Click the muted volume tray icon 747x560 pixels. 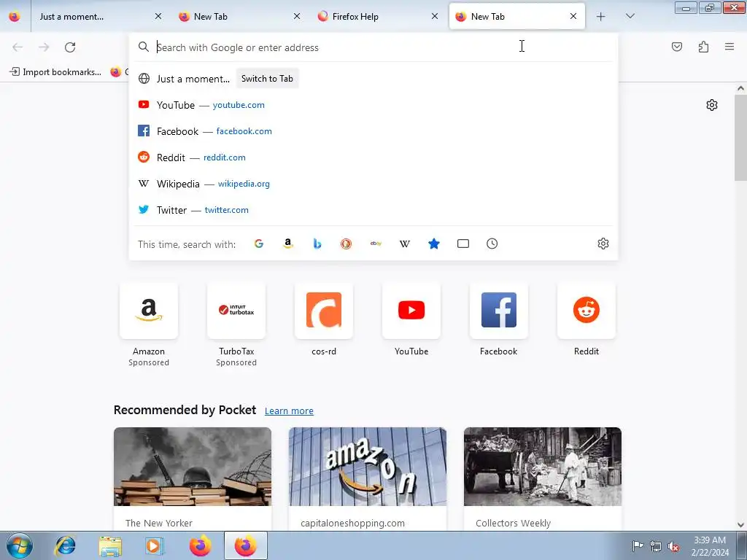pos(673,546)
